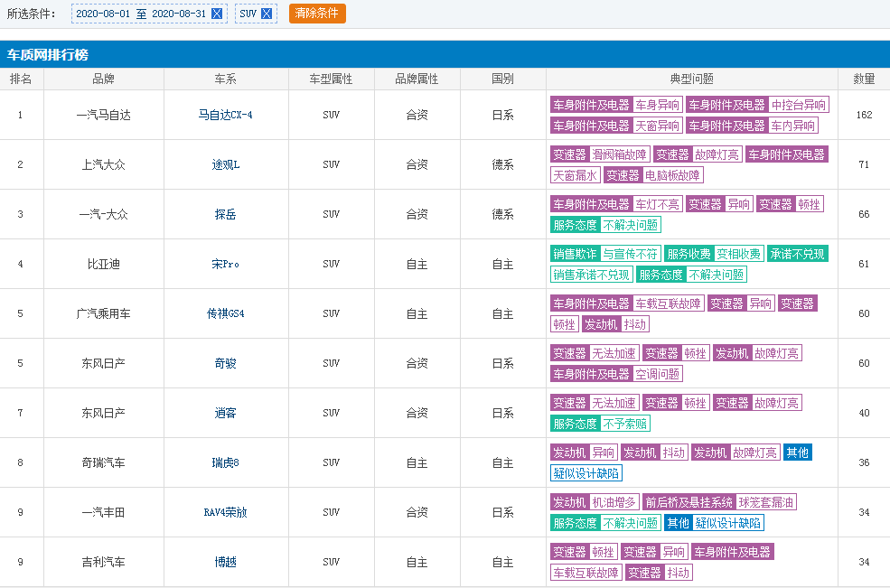Viewport: 890px width, 588px height.
Task: Click the 一汽丰田 brand cell
Action: (x=103, y=512)
